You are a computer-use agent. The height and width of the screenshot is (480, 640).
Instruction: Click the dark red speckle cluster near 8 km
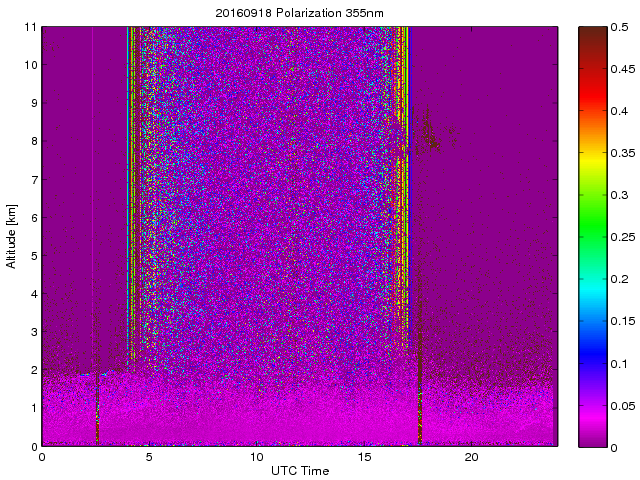pyautogui.click(x=430, y=132)
